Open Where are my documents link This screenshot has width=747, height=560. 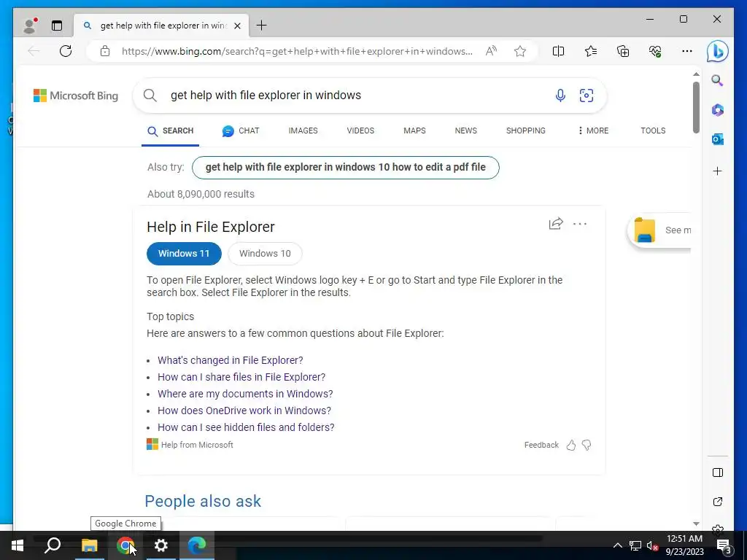(x=245, y=394)
